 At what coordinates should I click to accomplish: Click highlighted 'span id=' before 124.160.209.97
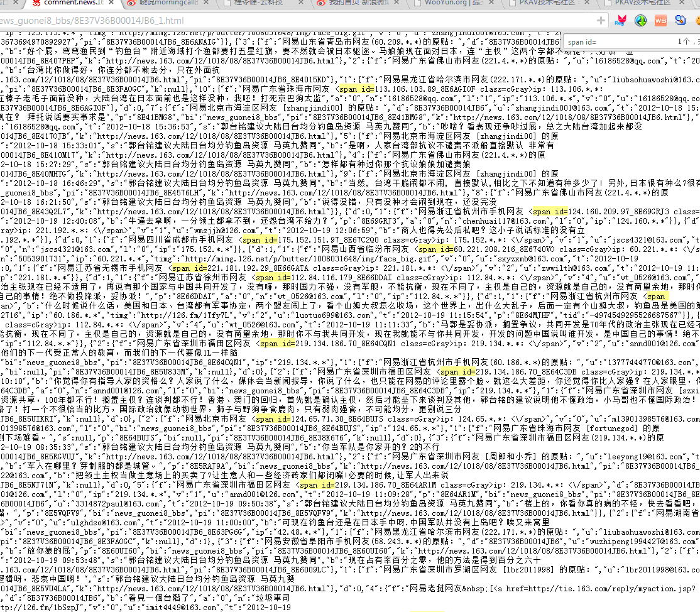550,212
